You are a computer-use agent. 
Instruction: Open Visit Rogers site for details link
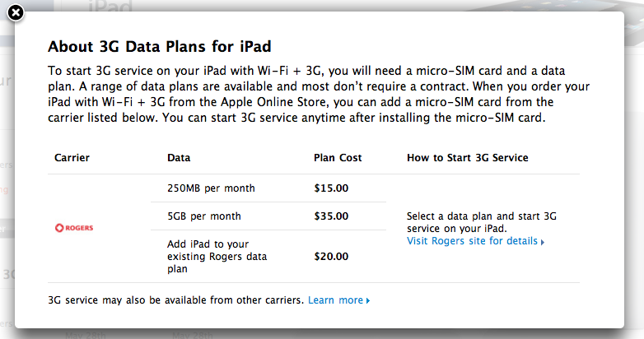pyautogui.click(x=472, y=241)
